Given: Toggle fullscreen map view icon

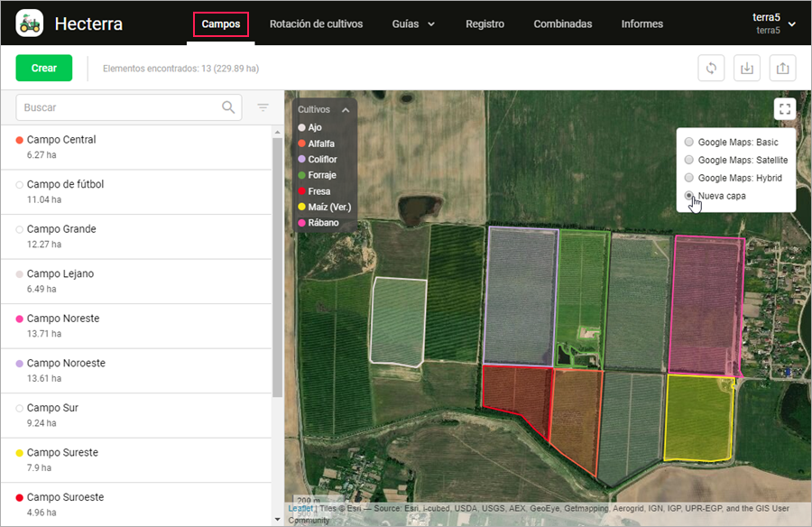Looking at the screenshot, I should pyautogui.click(x=785, y=109).
